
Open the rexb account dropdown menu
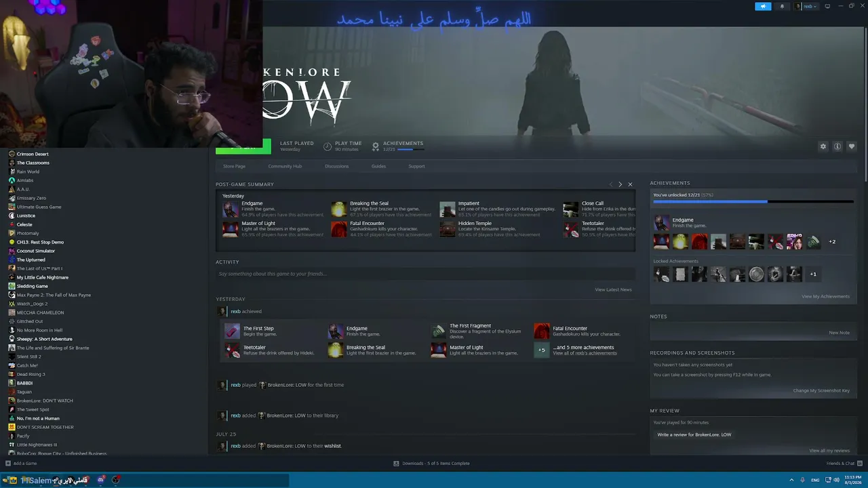coord(807,6)
